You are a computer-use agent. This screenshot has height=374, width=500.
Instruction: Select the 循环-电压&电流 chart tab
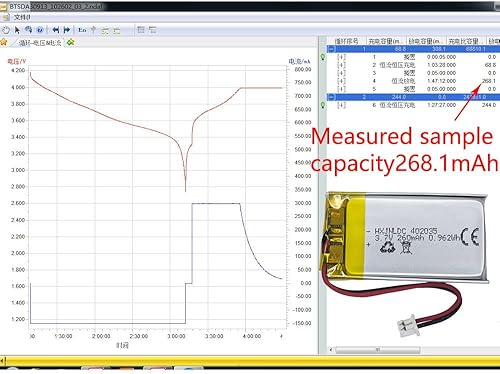pos(40,43)
